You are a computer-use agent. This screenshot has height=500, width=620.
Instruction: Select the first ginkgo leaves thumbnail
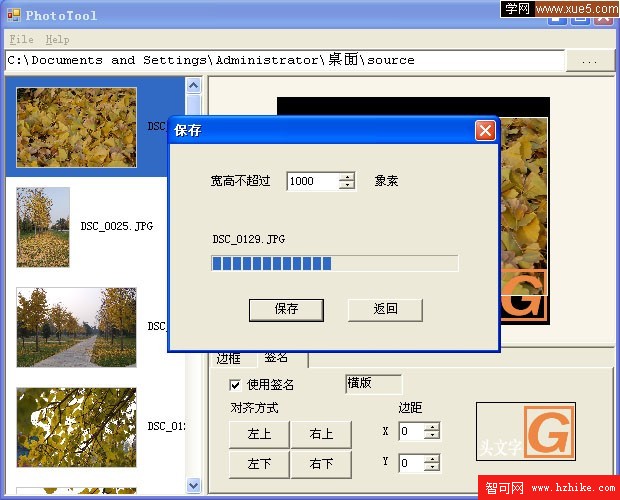pyautogui.click(x=76, y=127)
